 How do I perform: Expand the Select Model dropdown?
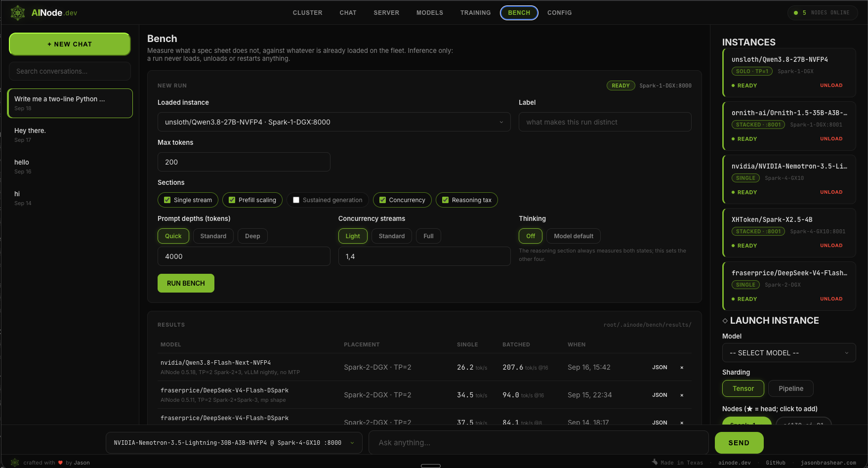pyautogui.click(x=789, y=353)
